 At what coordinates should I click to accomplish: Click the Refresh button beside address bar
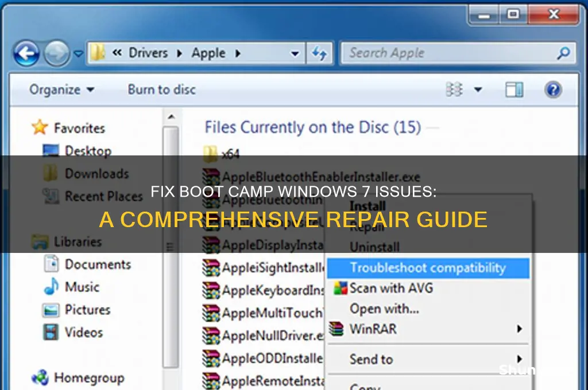[319, 53]
